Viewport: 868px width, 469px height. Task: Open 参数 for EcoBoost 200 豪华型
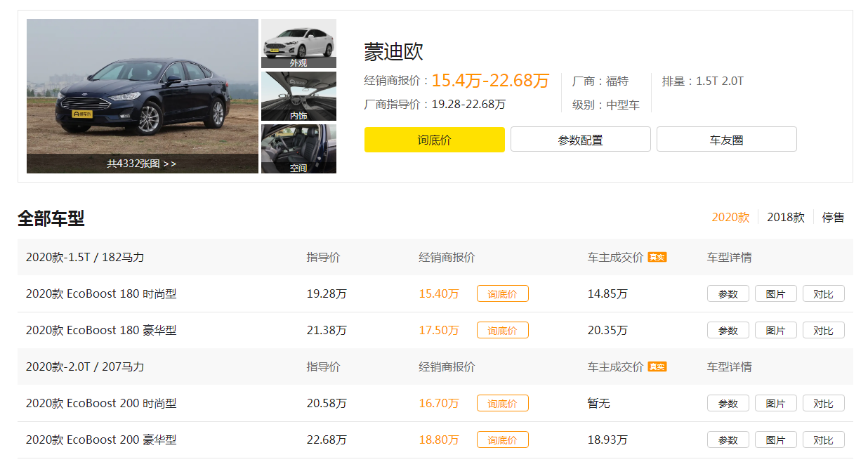pos(728,440)
